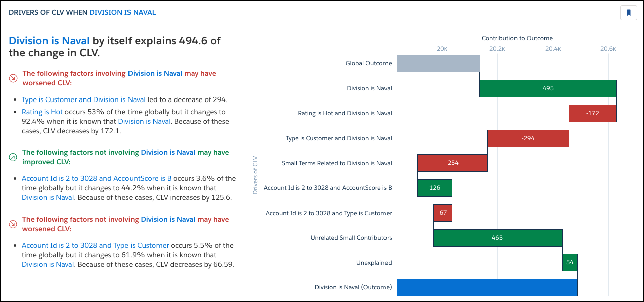Image resolution: width=644 pixels, height=302 pixels.
Task: Open 'Account Id is 2 to 3028 and Type is Customer' link
Action: click(x=95, y=245)
